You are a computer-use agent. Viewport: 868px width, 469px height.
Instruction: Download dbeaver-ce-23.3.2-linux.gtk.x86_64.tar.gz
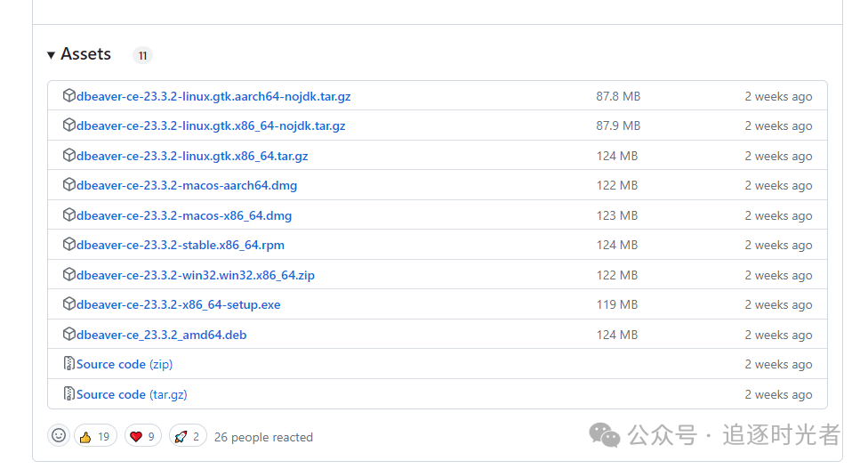point(192,156)
